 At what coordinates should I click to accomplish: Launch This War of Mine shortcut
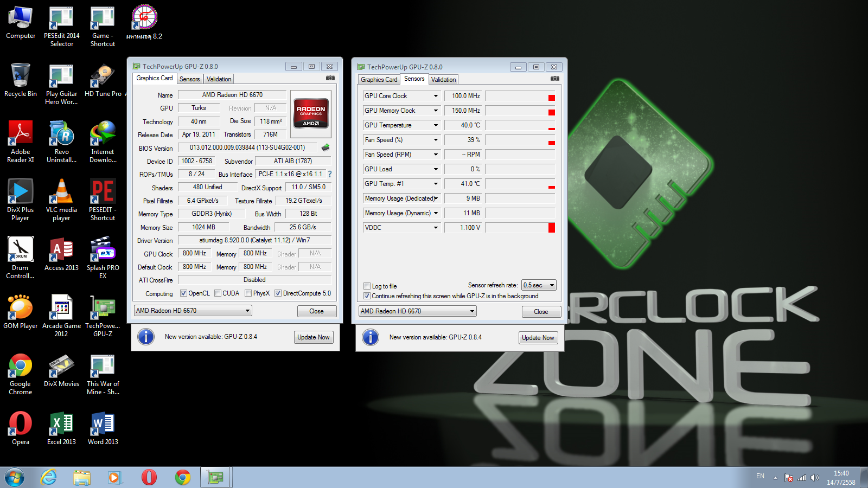[103, 374]
